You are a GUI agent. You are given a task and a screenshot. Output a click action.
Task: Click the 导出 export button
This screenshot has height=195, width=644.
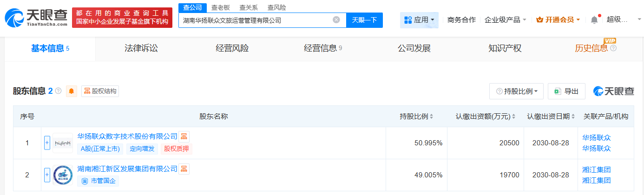566,91
